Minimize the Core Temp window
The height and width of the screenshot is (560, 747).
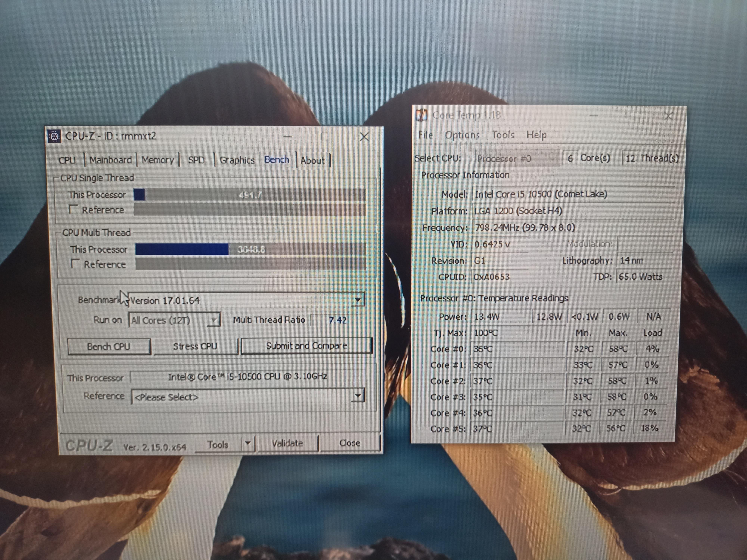(x=594, y=116)
